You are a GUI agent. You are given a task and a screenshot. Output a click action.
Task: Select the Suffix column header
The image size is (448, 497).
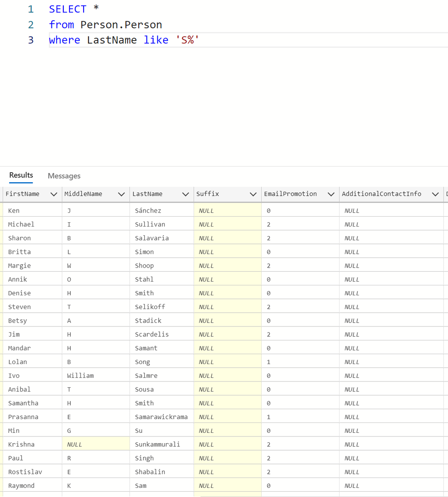pyautogui.click(x=227, y=194)
